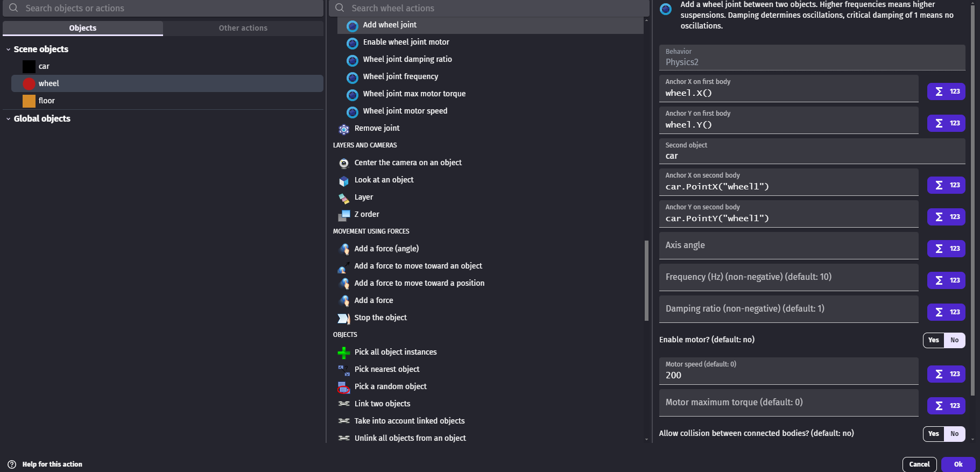Image resolution: width=980 pixels, height=472 pixels.
Task: Click the green Pick all object instances icon
Action: [344, 353]
